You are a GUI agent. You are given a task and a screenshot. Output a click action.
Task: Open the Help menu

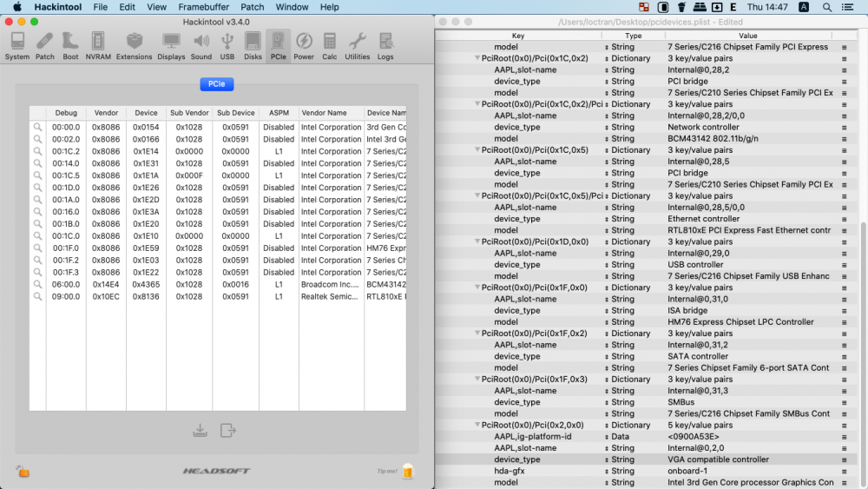tap(329, 7)
